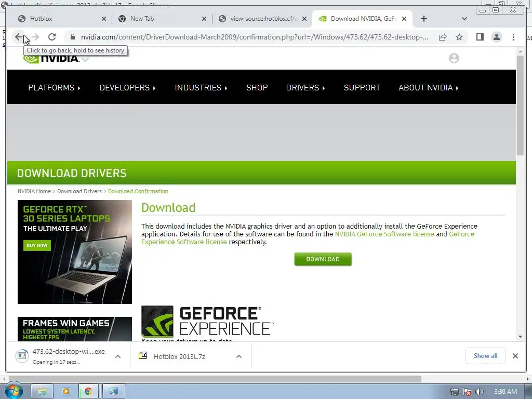Close the Hotblox tab
The image size is (532, 399).
click(x=104, y=19)
